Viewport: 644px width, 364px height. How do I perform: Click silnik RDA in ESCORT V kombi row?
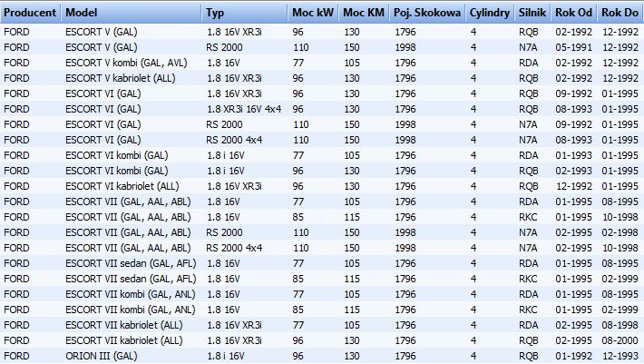pos(529,63)
